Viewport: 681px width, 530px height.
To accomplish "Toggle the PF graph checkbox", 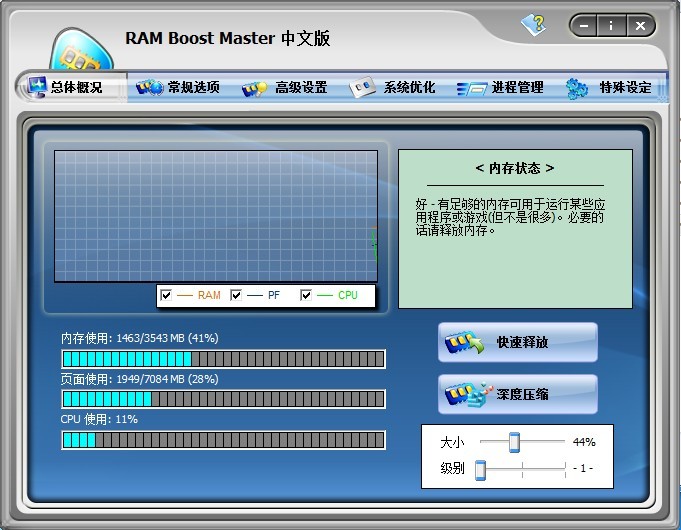I will pos(237,295).
